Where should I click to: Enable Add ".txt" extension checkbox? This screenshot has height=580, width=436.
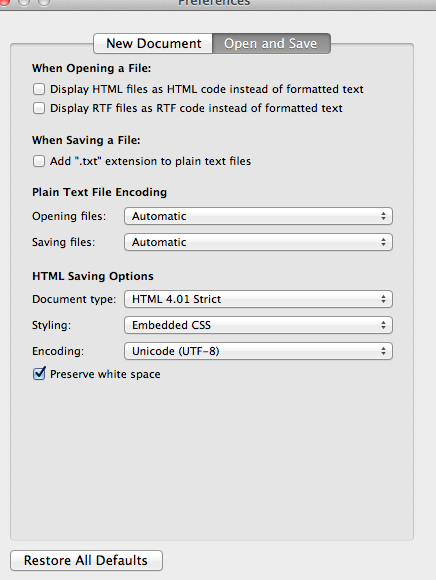coord(39,161)
